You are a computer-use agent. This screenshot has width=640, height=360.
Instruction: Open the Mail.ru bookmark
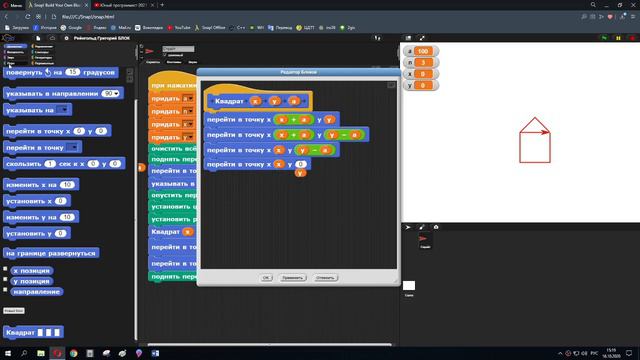coord(121,28)
